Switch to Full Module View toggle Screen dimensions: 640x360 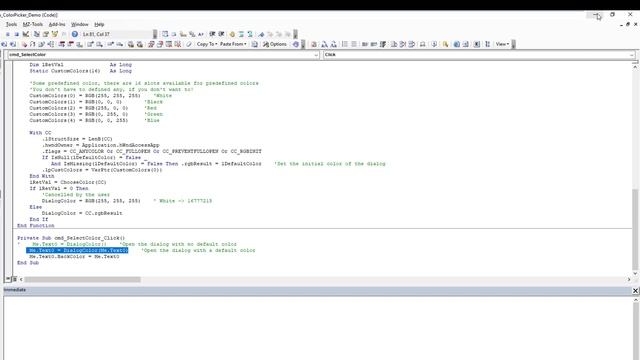[14, 279]
